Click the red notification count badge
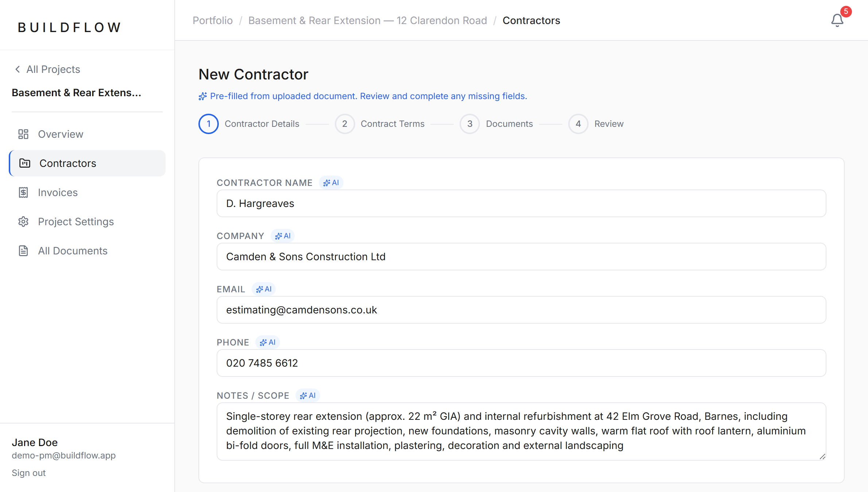 click(x=846, y=11)
